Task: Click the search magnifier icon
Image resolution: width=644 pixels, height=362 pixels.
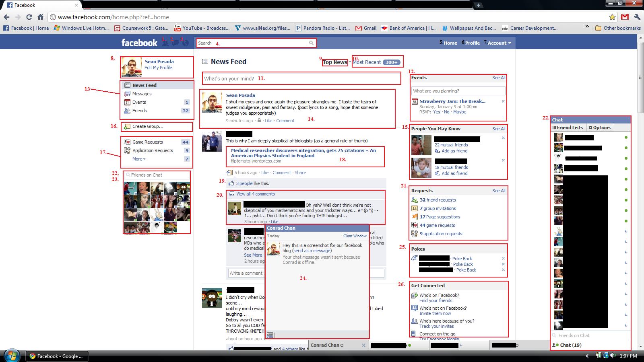Action: click(311, 43)
